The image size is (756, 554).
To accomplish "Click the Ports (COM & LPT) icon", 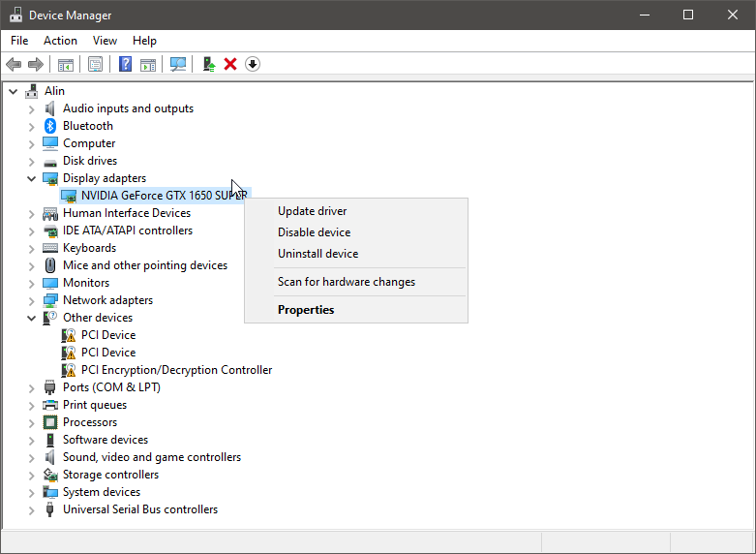I will point(49,387).
